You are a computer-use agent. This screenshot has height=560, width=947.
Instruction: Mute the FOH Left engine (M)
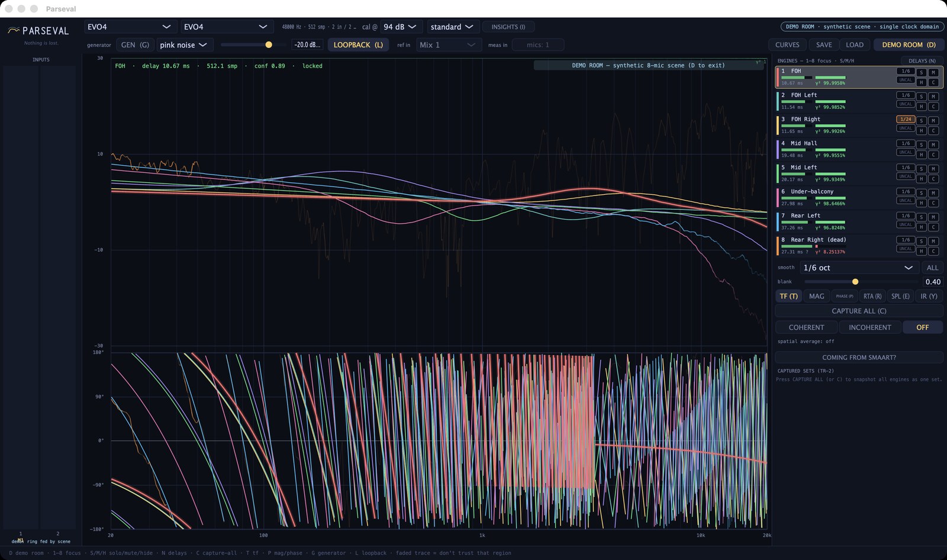(x=933, y=96)
